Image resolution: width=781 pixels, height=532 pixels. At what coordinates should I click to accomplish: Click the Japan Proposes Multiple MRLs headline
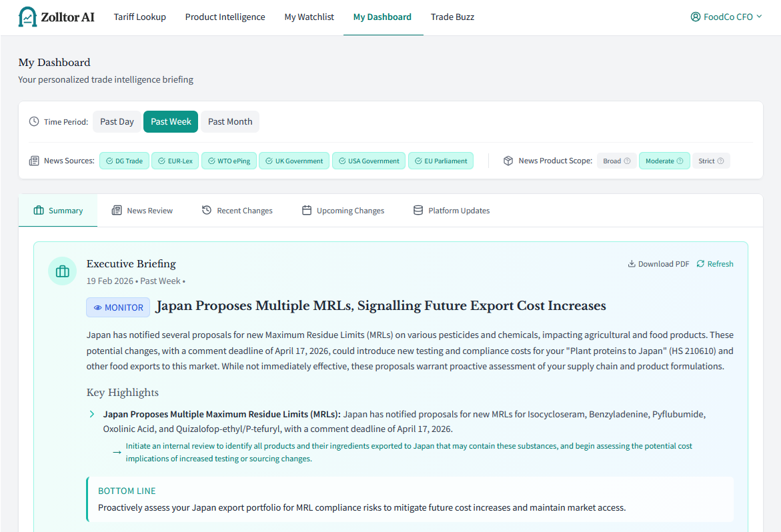point(381,305)
